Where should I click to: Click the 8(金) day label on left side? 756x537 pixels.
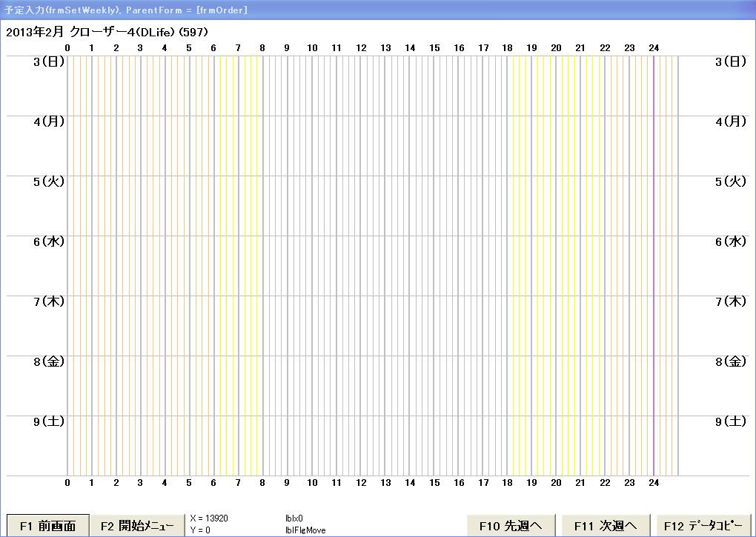coord(50,361)
